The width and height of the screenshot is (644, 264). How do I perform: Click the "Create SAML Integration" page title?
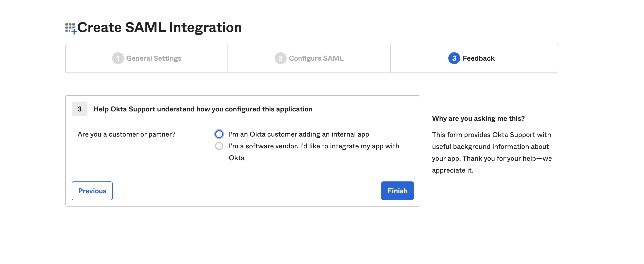(159, 27)
